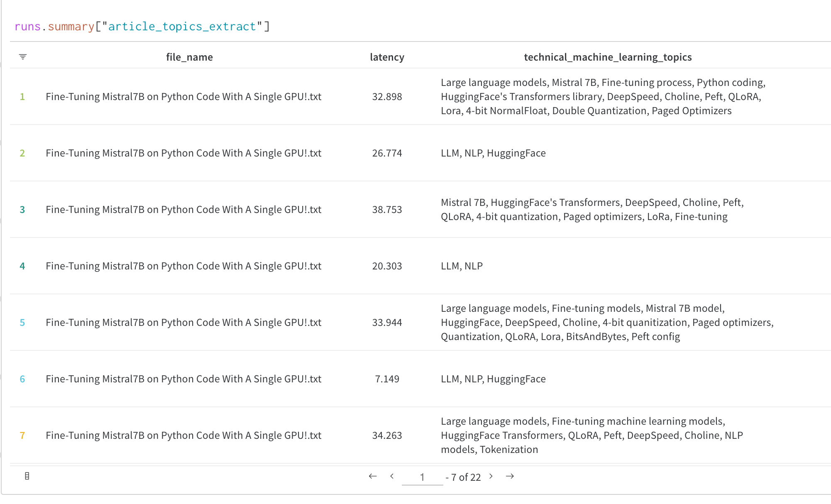Open the technical_machine_learning_topics column menu
Screen dimensions: 831x504
[608, 57]
